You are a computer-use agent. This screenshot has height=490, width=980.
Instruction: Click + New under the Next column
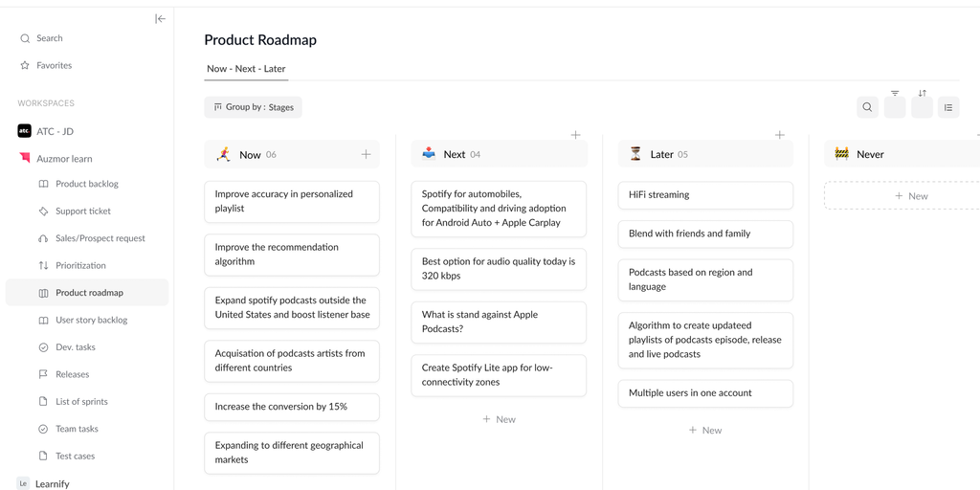(499, 419)
